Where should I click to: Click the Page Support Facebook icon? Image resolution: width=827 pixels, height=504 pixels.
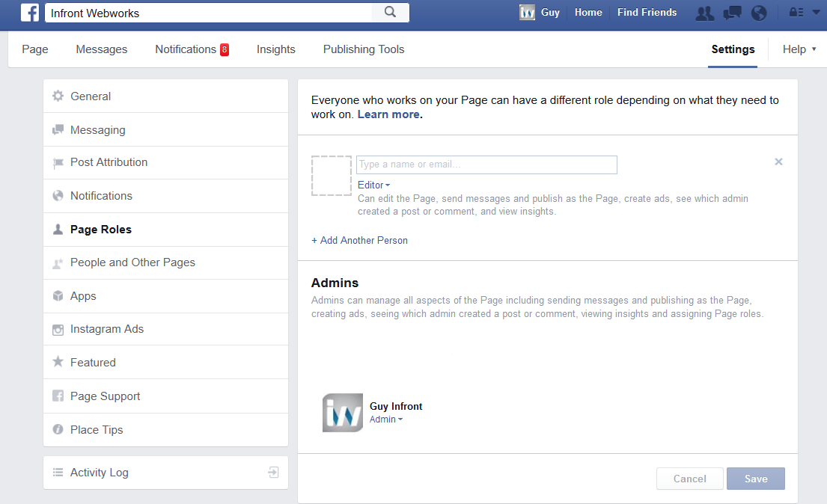tap(58, 396)
